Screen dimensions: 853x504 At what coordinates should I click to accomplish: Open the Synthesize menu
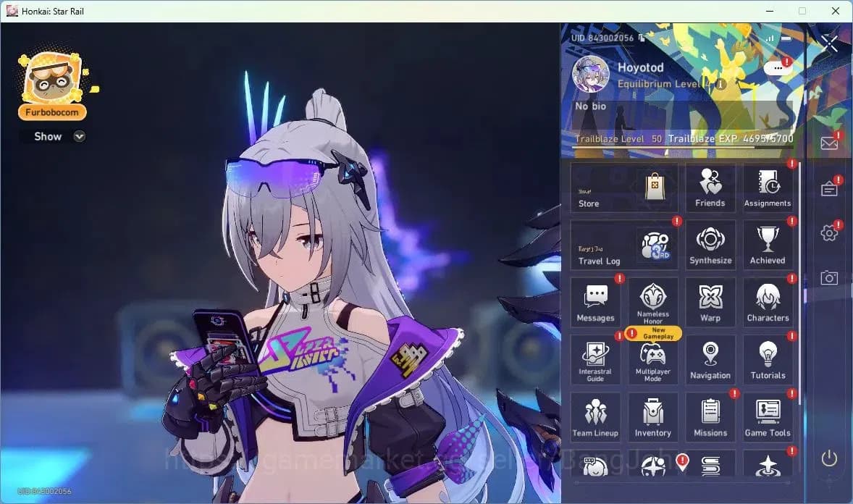click(710, 245)
